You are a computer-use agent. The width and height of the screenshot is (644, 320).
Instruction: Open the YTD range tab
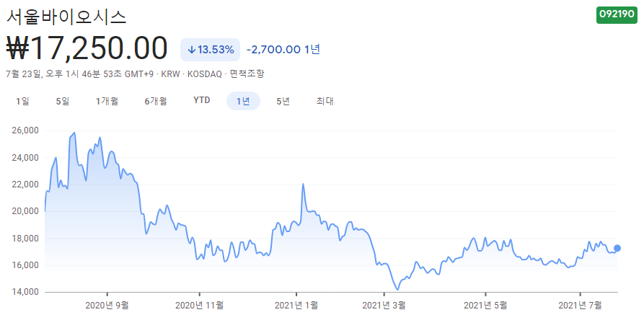click(x=202, y=101)
